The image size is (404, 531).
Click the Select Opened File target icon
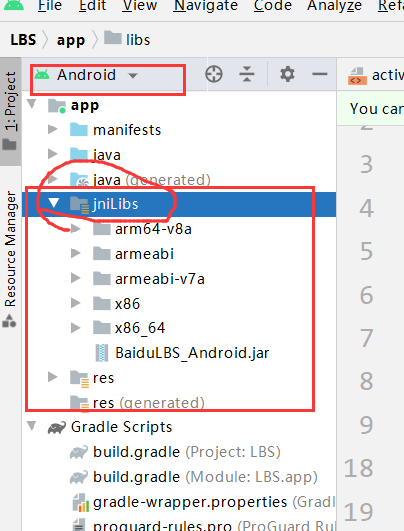click(214, 74)
